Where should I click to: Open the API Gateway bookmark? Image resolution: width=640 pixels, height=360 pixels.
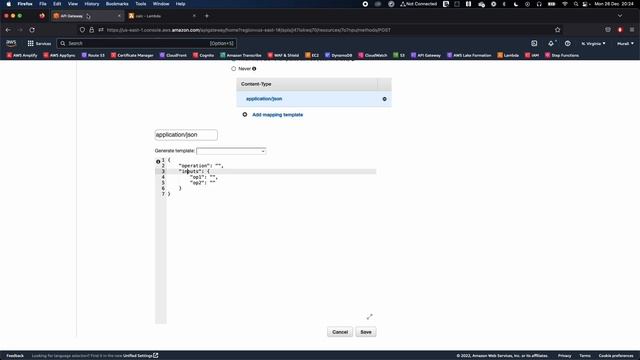tap(426, 55)
